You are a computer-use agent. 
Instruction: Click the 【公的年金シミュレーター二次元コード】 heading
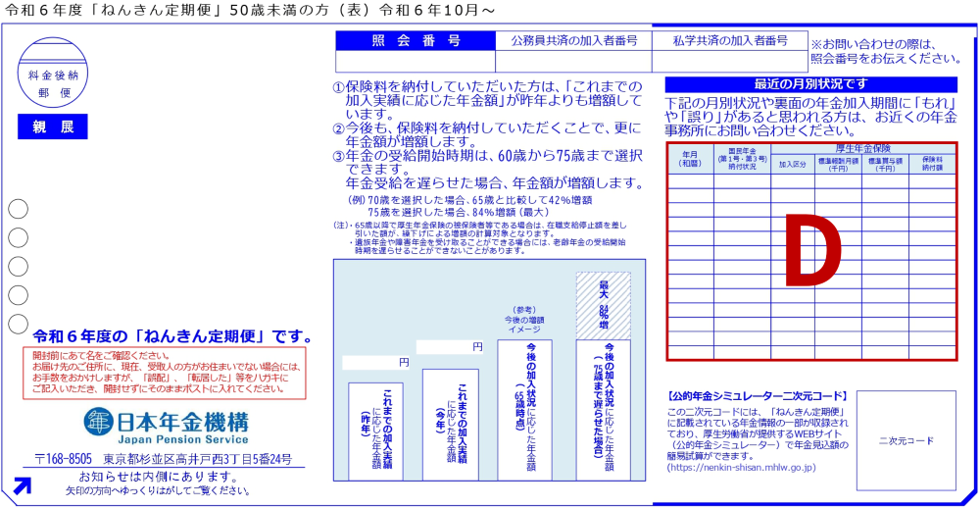click(x=758, y=396)
